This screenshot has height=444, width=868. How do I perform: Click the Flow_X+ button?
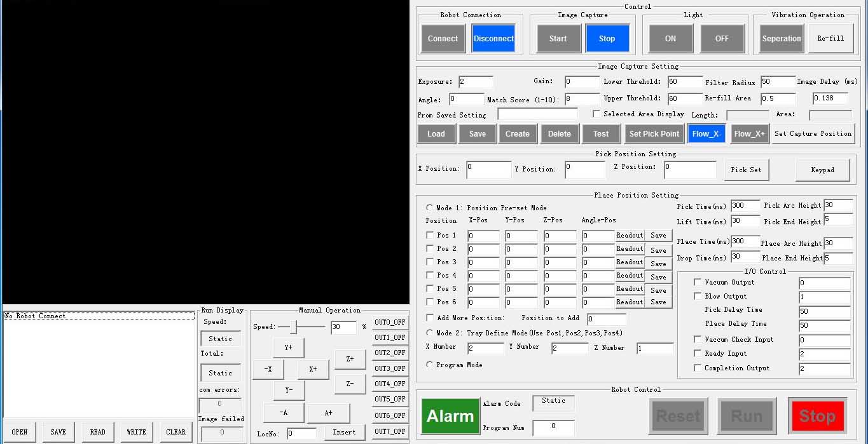[x=750, y=134]
